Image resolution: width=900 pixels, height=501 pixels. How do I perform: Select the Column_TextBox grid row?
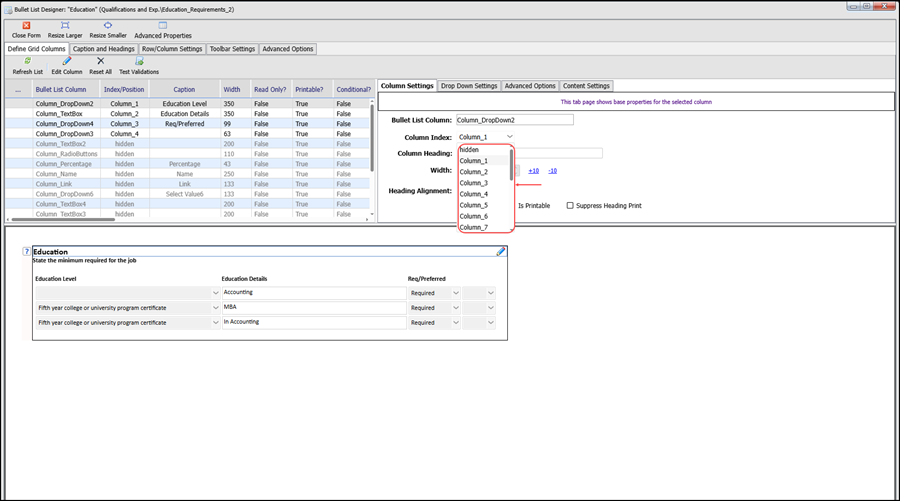[x=188, y=114]
